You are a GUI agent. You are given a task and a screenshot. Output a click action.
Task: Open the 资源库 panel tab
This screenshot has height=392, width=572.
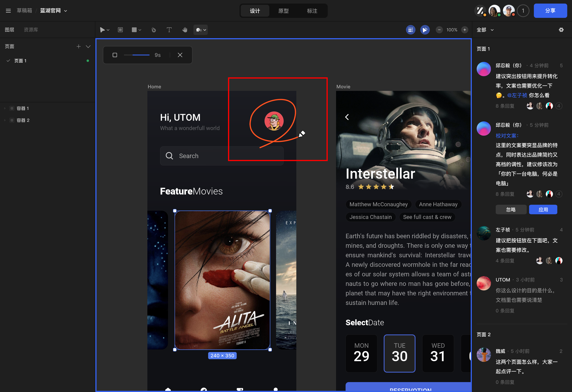coord(31,30)
